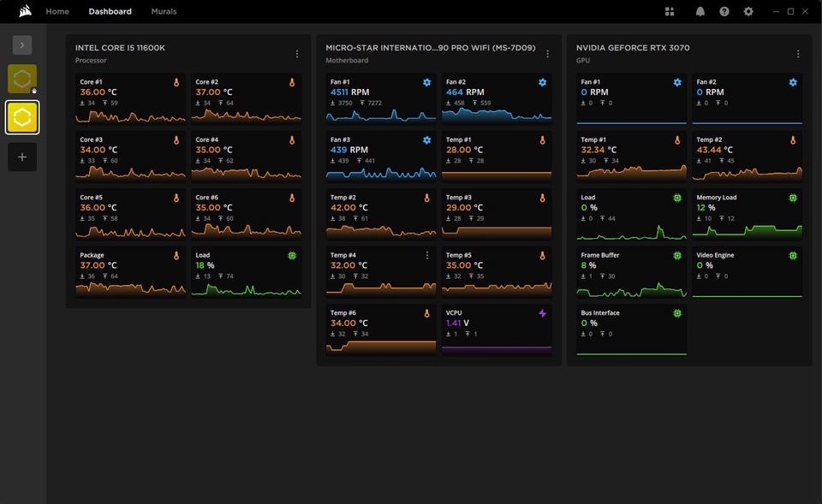
Task: Click the Core #1 thermometer icon
Action: (x=176, y=82)
